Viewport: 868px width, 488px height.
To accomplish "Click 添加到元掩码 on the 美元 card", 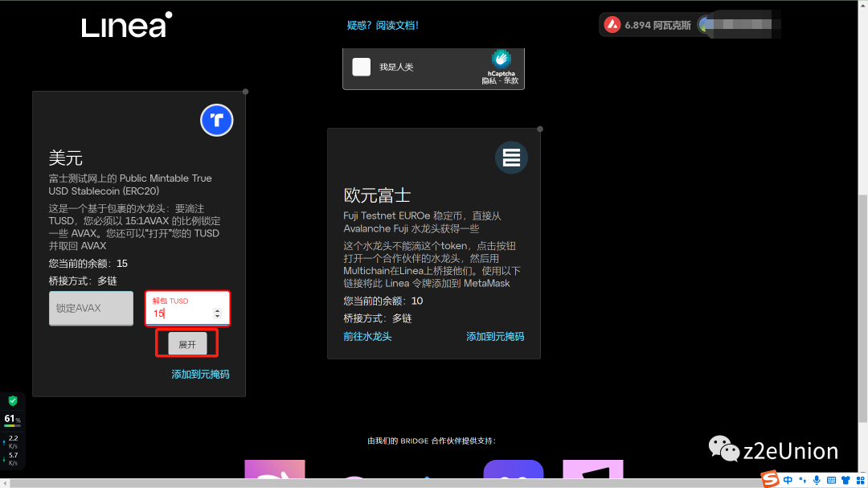I will click(200, 374).
